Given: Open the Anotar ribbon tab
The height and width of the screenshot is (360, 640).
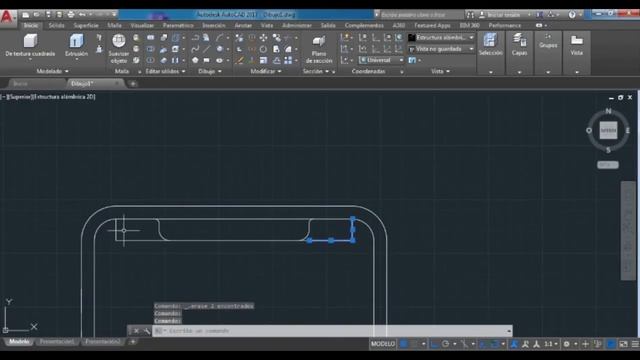Looking at the screenshot, I should tap(243, 25).
